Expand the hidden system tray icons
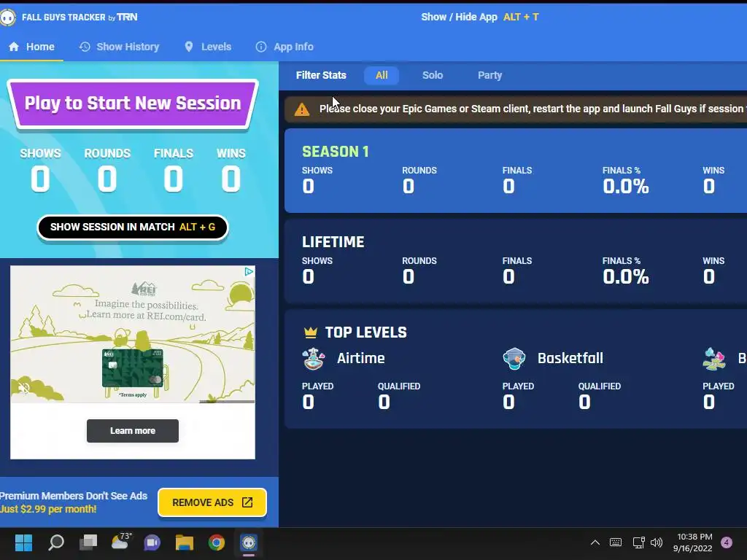This screenshot has width=747, height=560. 595,542
